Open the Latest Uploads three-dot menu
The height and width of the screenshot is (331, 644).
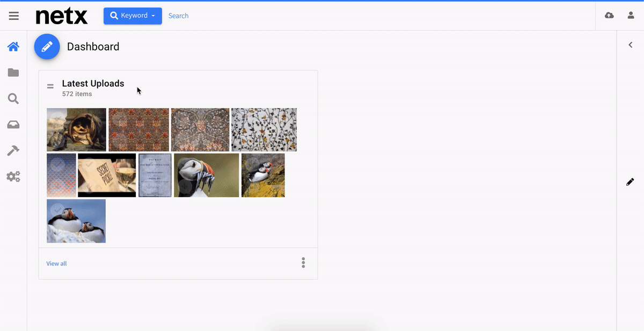[x=303, y=263]
